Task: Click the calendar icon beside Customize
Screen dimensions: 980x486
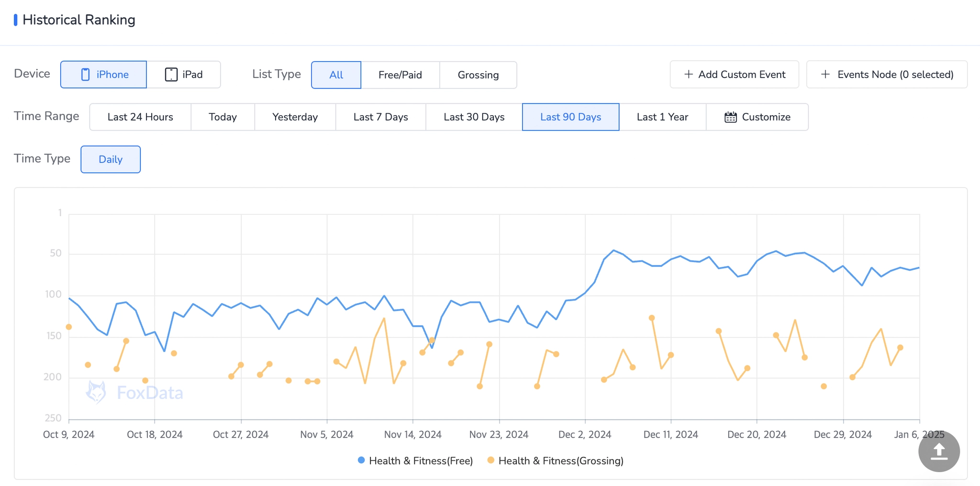Action: click(x=730, y=117)
